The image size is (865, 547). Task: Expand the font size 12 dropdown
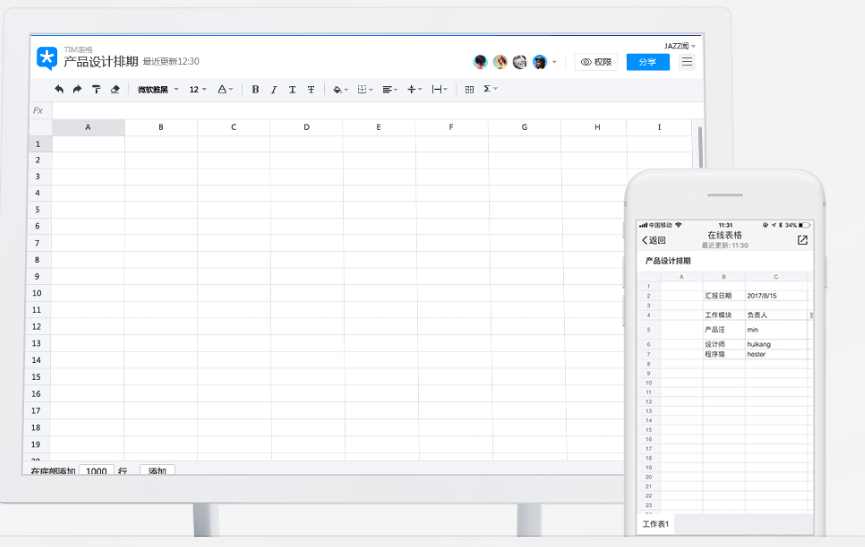tap(198, 89)
